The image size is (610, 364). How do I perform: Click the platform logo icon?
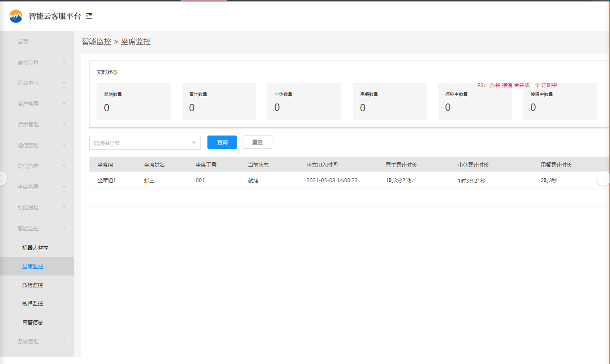pyautogui.click(x=16, y=16)
